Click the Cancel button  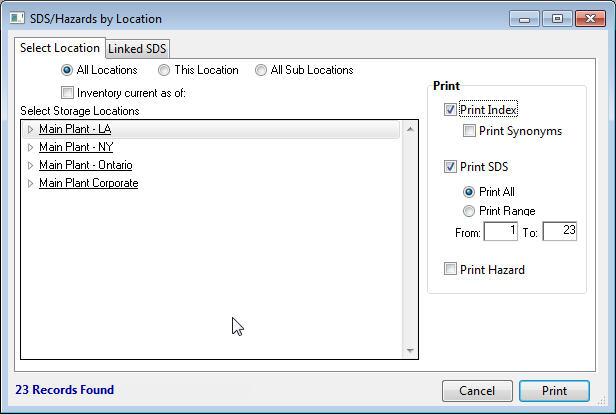[477, 391]
